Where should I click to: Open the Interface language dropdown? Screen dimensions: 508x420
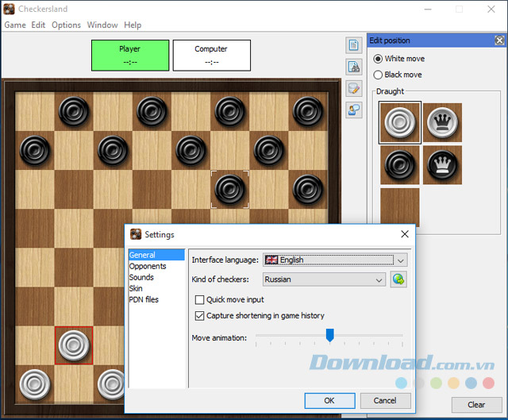click(401, 260)
